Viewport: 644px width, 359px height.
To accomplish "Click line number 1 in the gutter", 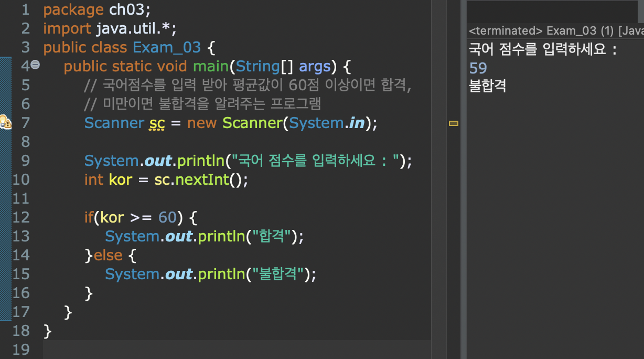I will click(x=25, y=9).
